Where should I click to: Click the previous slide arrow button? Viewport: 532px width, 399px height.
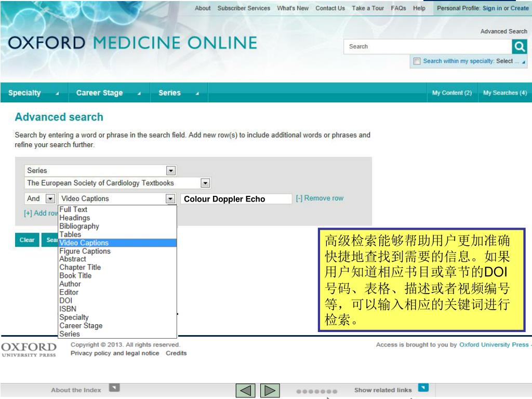click(246, 391)
